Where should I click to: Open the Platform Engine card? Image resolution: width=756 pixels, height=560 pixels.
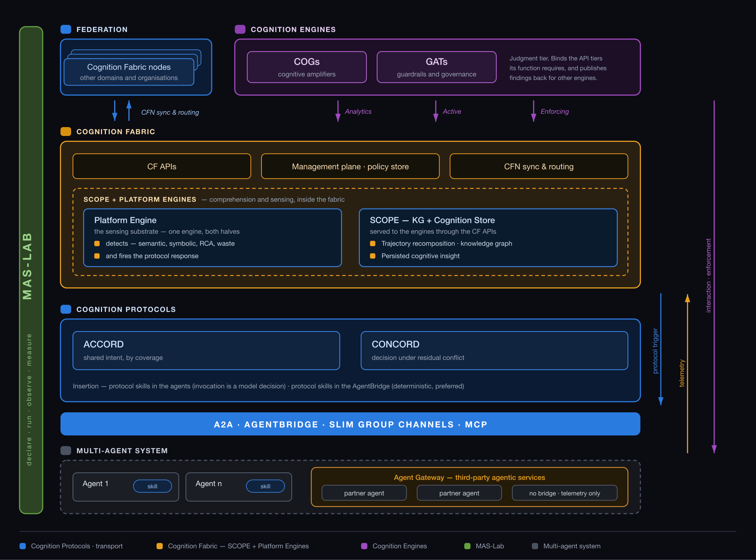(212, 238)
